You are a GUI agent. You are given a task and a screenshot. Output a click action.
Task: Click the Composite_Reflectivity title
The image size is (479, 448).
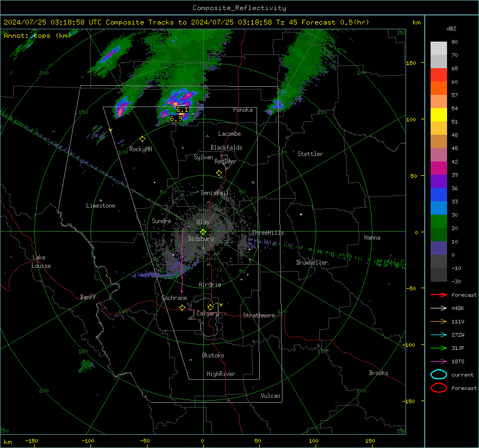pyautogui.click(x=240, y=8)
